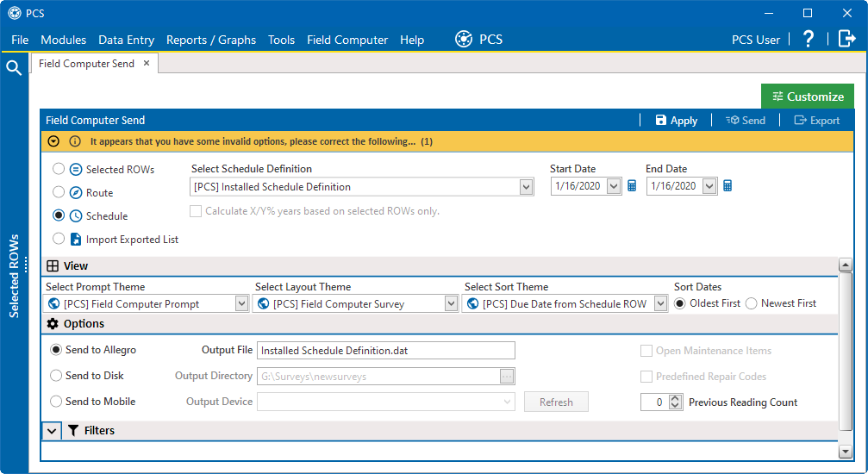Click the Send button in header
Viewport: 868px width, 474px height.
click(x=746, y=120)
